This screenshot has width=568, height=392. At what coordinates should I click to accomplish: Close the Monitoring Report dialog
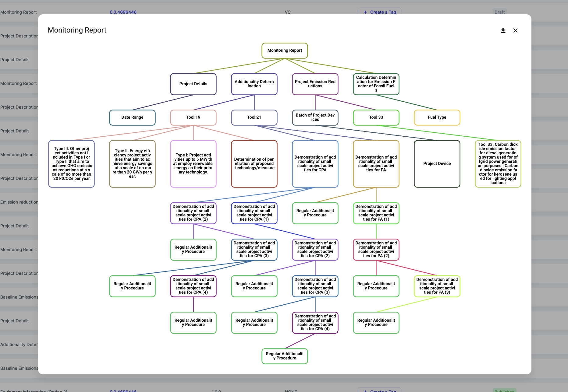coord(515,30)
